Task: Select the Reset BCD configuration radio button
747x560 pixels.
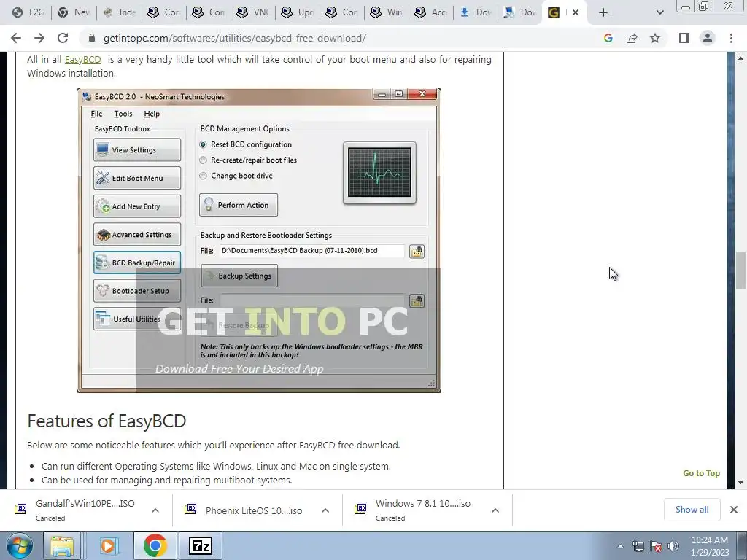Action: [203, 144]
